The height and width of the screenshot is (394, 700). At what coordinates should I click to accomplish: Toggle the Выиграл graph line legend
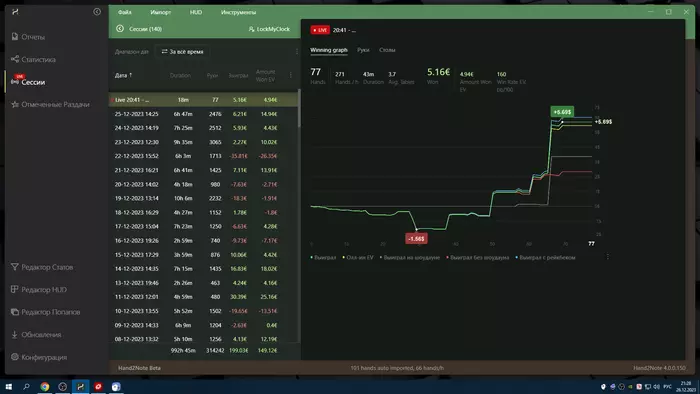[x=323, y=257]
